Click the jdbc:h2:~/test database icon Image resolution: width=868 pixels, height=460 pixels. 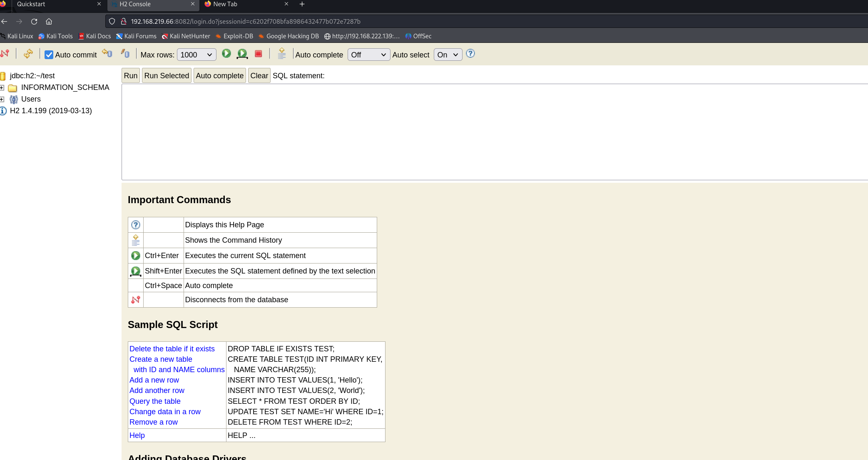point(3,76)
